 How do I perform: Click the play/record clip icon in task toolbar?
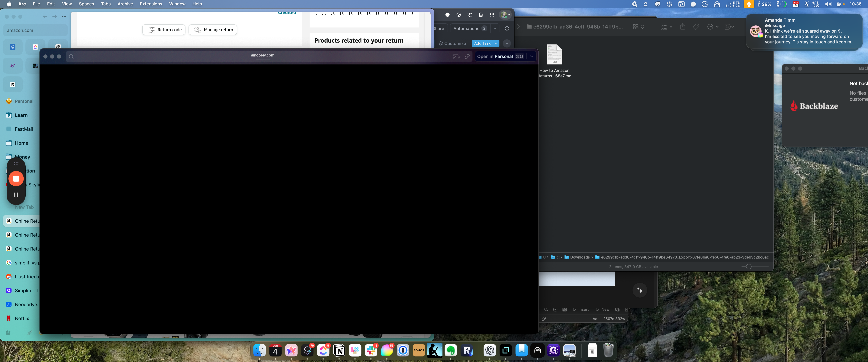458,15
